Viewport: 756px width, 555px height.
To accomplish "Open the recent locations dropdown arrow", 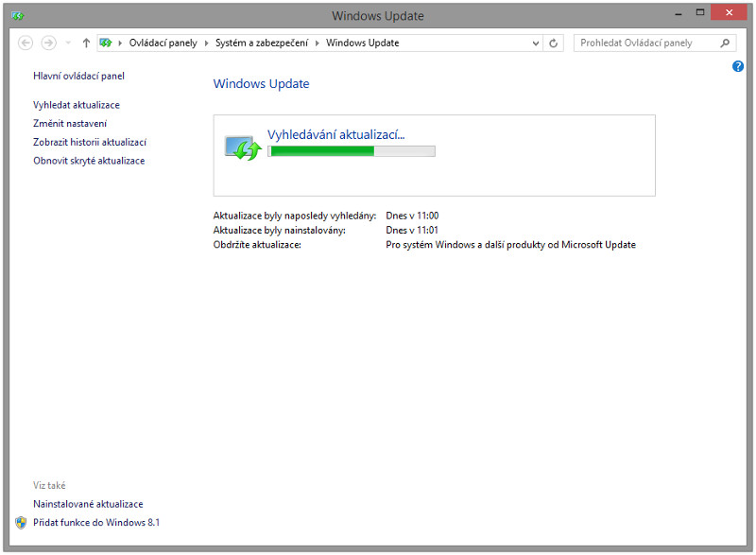I will pyautogui.click(x=68, y=43).
